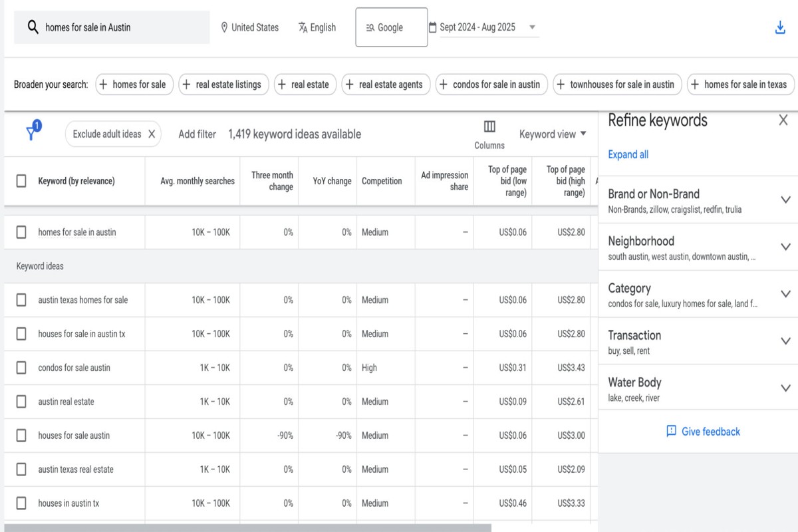Select the 'austin real estate' checkbox
Image resolution: width=798 pixels, height=532 pixels.
pos(21,402)
